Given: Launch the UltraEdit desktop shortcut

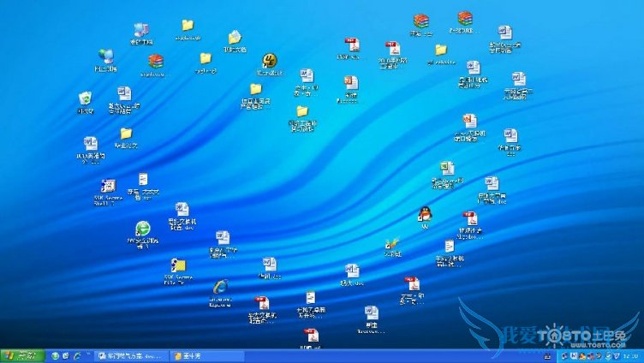Looking at the screenshot, I should (269, 61).
